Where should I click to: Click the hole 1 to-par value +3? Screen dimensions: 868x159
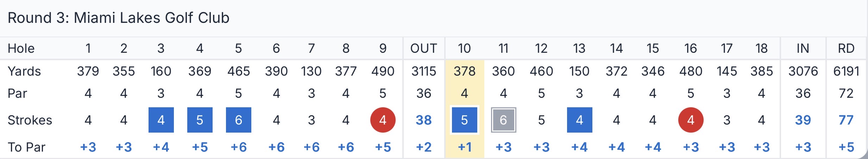pos(88,147)
